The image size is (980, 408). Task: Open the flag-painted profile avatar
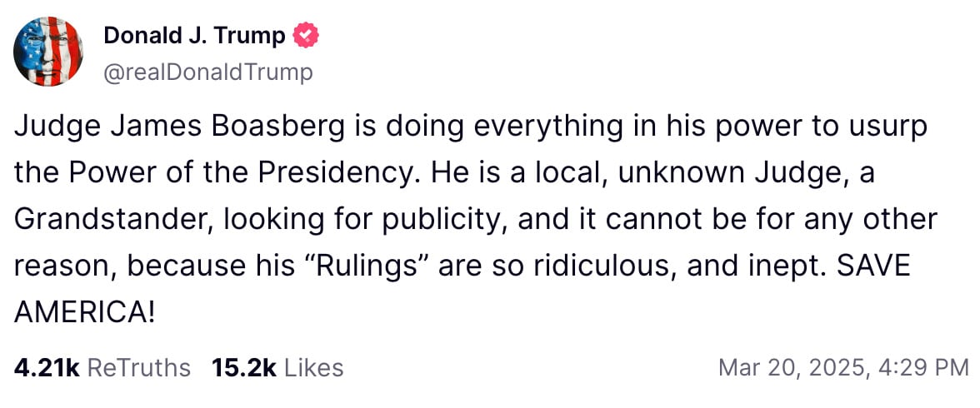coord(48,52)
